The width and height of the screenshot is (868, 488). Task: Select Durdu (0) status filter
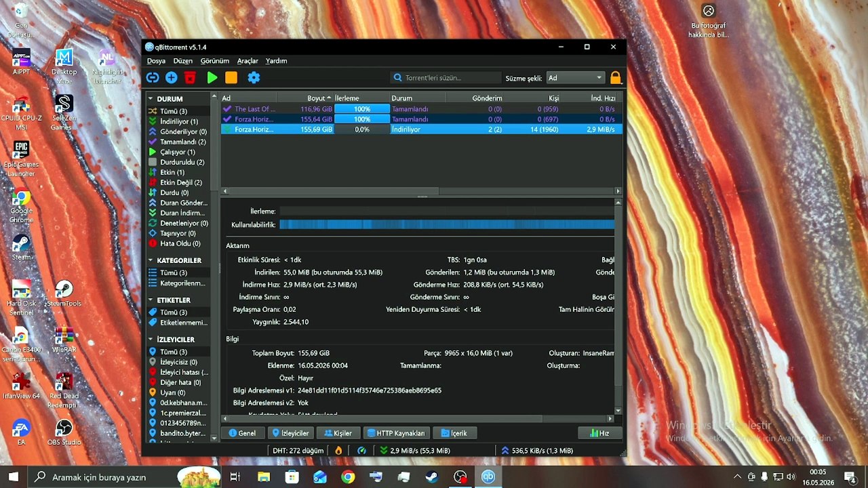pos(178,192)
